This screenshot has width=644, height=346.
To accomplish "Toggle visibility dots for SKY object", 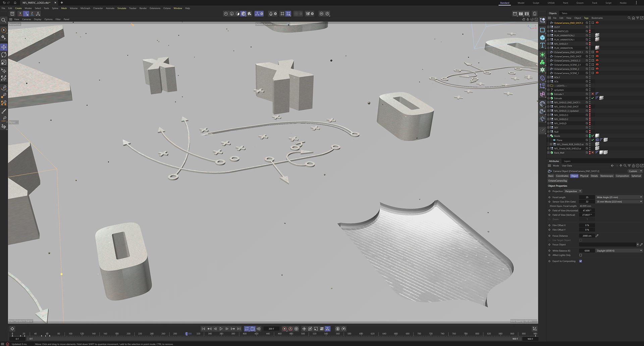I will 590,128.
